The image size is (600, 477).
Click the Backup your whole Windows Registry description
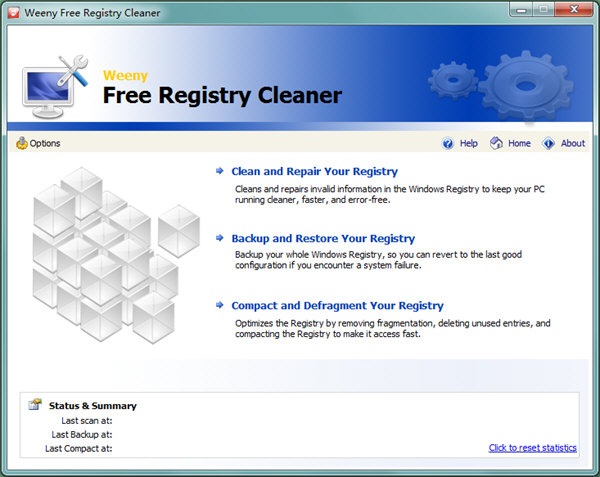(378, 260)
